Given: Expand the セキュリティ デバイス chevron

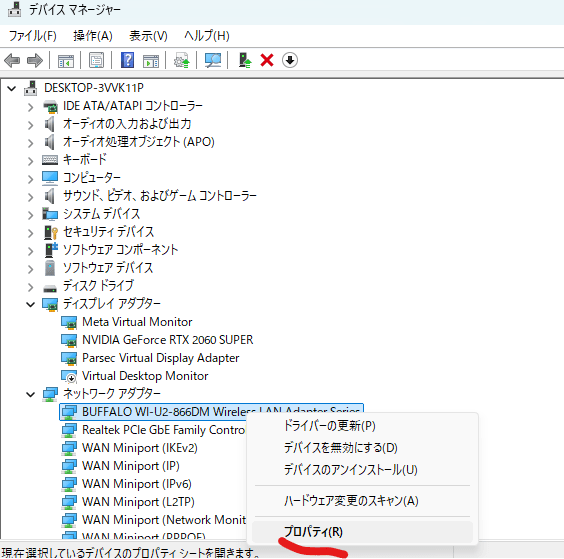Looking at the screenshot, I should (x=31, y=233).
